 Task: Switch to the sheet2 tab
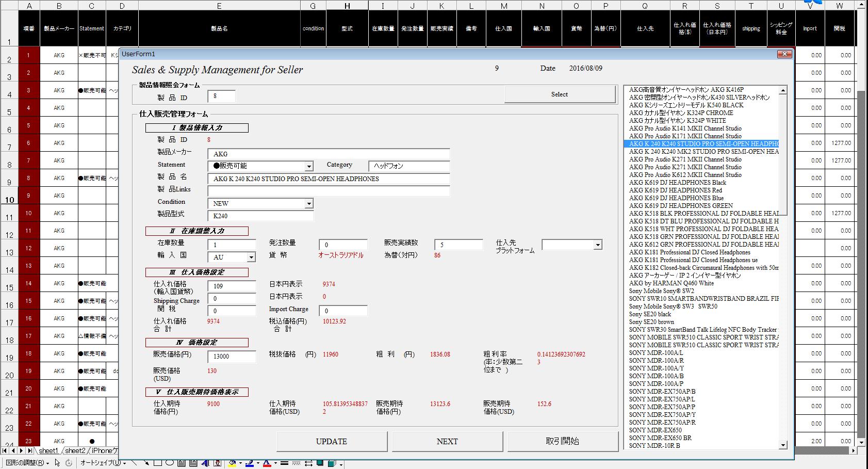(75, 451)
